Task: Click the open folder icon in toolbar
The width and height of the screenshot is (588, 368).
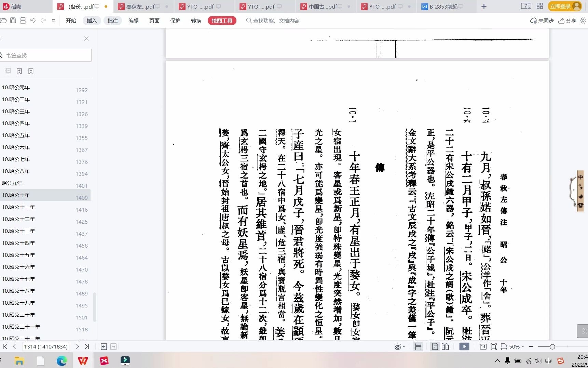Action: pos(3,21)
